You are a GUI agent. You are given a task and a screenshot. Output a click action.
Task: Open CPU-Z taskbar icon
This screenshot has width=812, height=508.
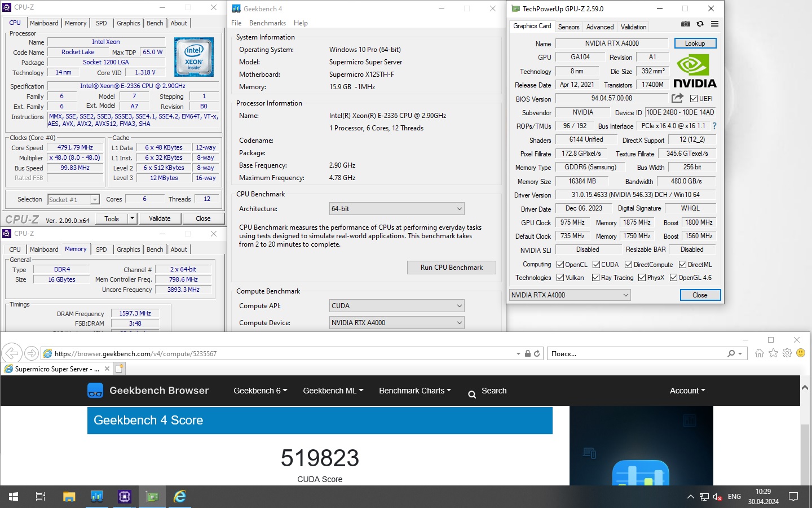(125, 497)
